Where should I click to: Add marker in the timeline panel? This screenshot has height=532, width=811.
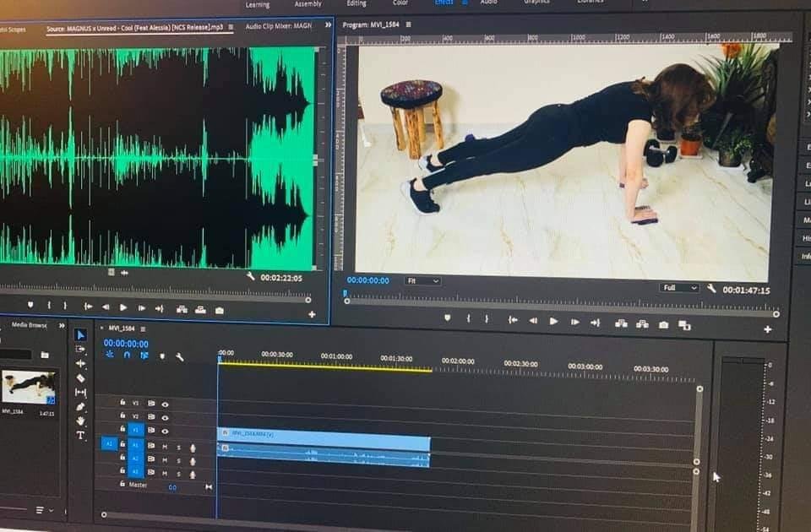(x=162, y=356)
